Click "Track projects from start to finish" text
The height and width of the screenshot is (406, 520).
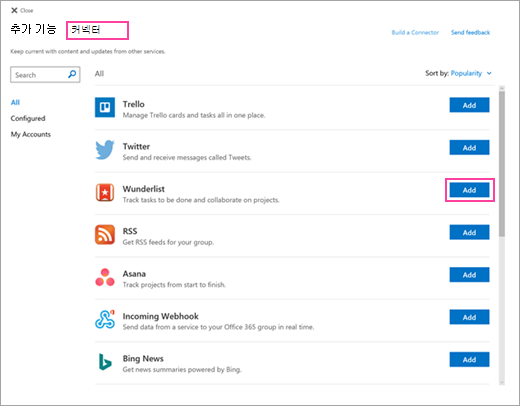click(x=174, y=285)
